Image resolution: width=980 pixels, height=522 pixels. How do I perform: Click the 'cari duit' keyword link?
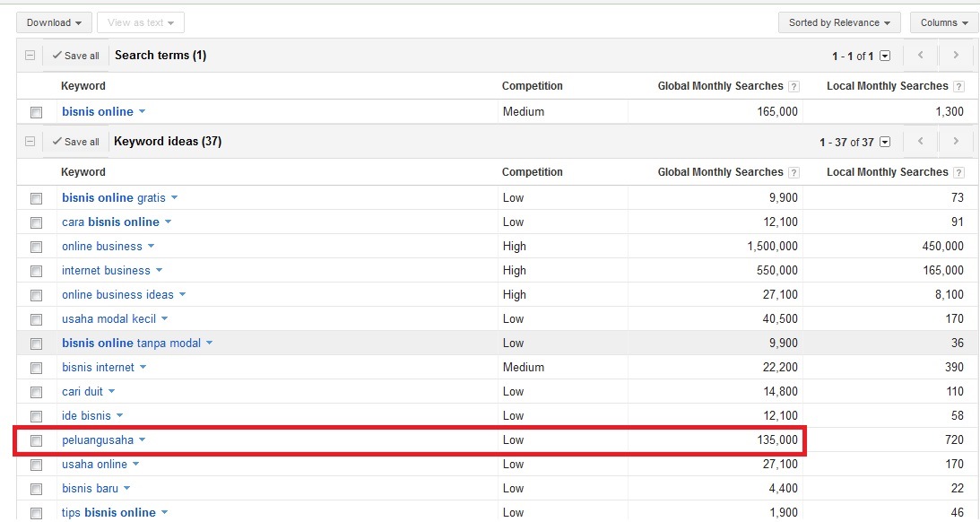click(82, 391)
